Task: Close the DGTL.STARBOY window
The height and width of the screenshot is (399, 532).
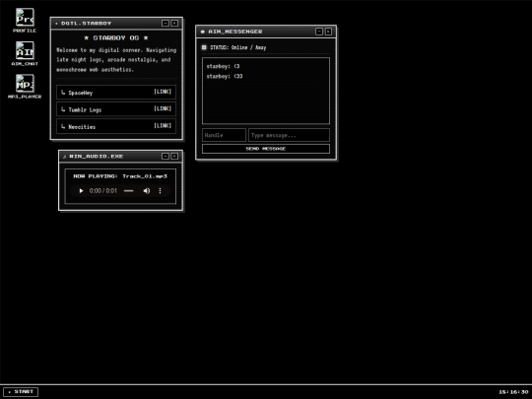Action: pos(174,23)
